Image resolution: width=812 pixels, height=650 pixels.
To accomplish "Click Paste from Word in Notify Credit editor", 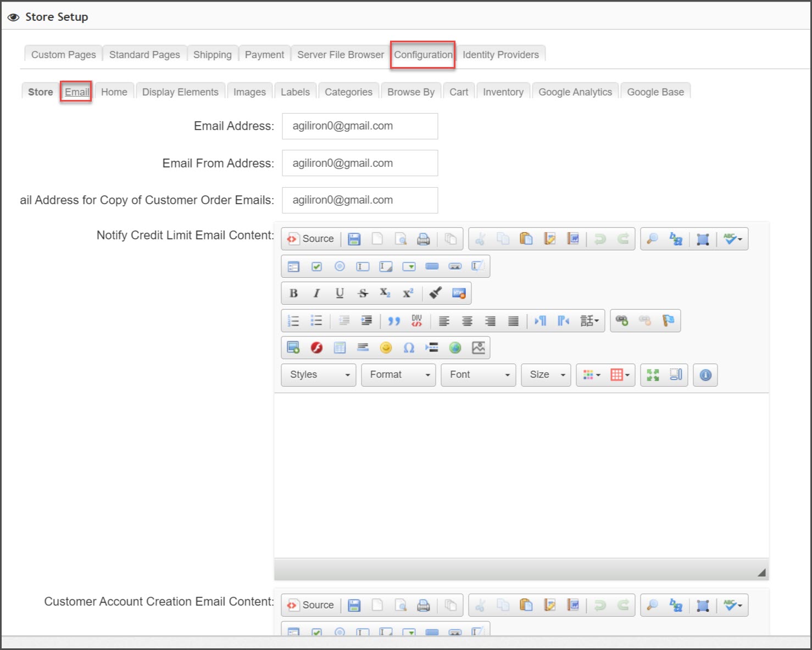I will point(573,239).
